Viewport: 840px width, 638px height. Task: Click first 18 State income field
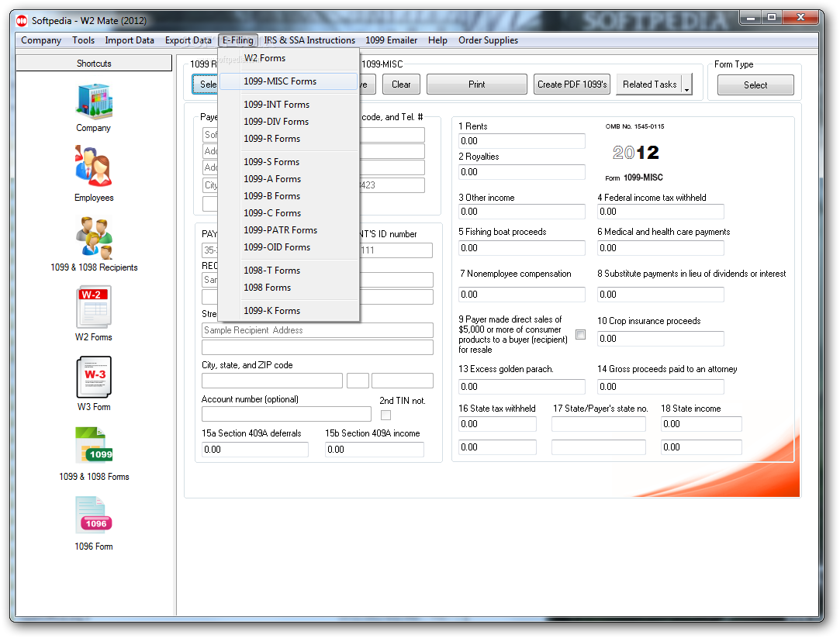point(701,424)
